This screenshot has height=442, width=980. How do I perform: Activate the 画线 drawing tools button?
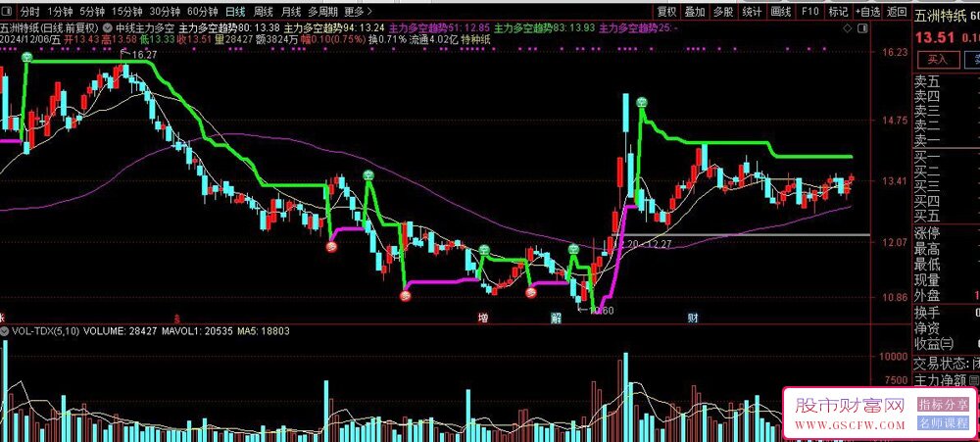tap(781, 11)
